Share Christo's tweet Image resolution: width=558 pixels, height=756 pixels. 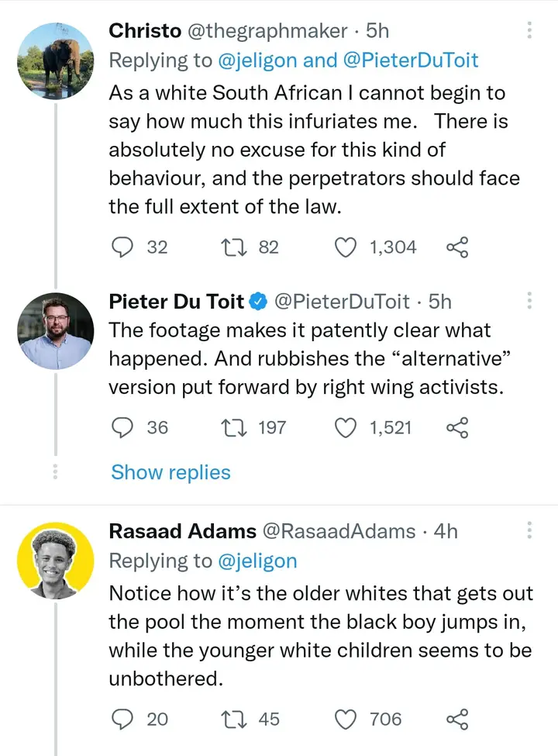click(x=458, y=247)
